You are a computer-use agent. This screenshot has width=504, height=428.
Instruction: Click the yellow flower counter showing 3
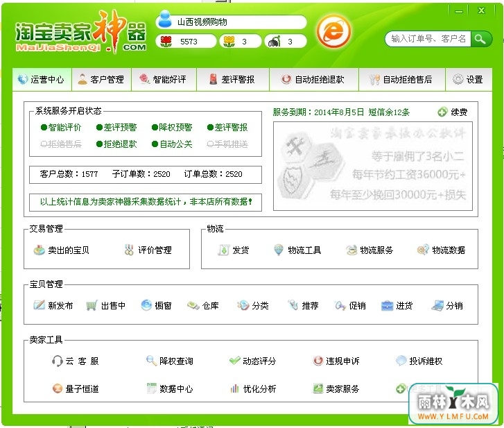pos(240,42)
